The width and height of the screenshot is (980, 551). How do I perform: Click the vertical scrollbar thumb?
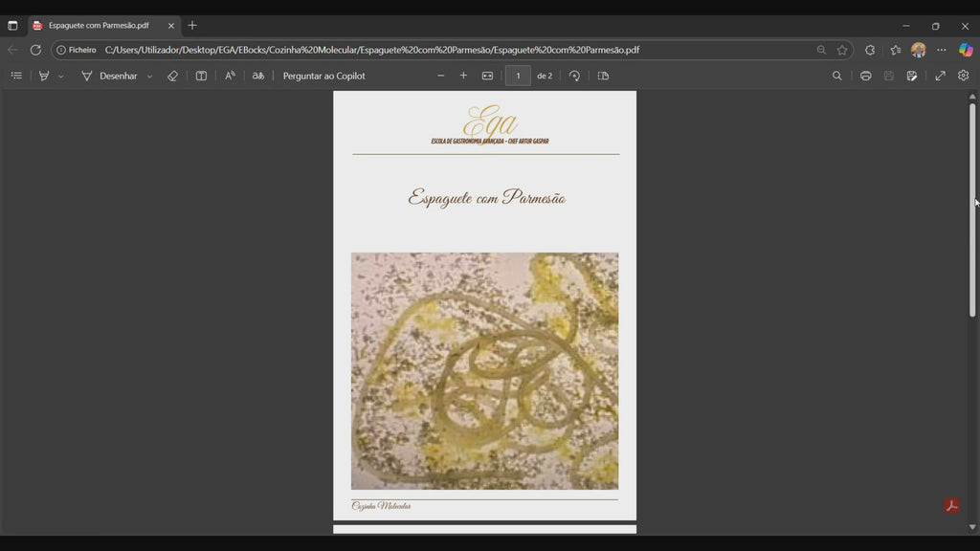[972, 209]
